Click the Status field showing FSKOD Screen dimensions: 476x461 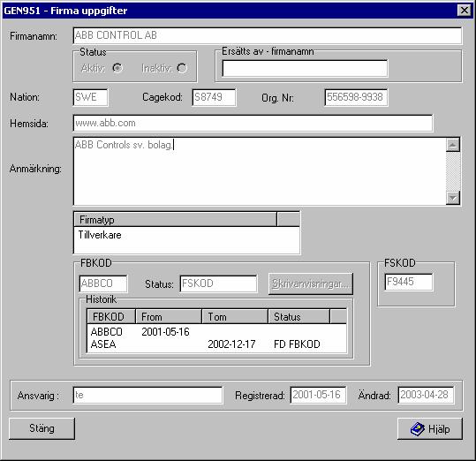coord(218,283)
